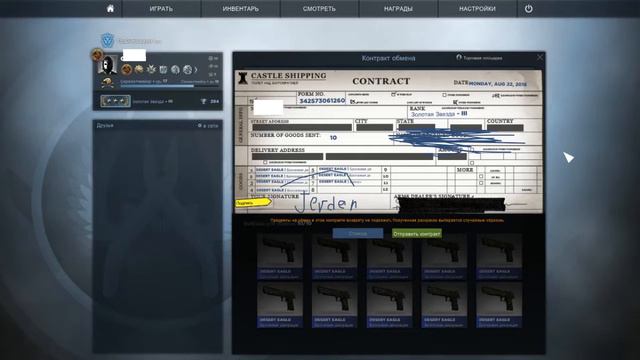Screen dimensions: 640x360
Task: Click the blue experience progress bar
Action: point(169,86)
